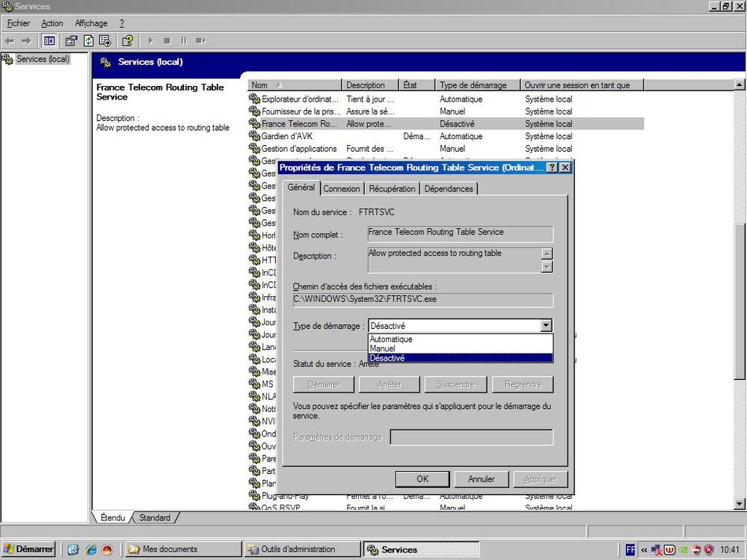Click the Properties toolbar icon
Viewport: 747px width, 560px height.
click(72, 40)
